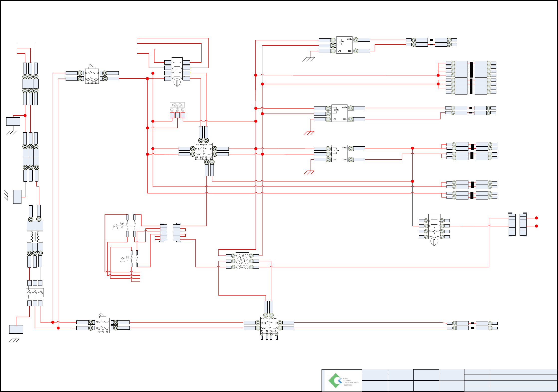Click the ground symbol under top power supply
558x392 pixels.
pos(308,59)
